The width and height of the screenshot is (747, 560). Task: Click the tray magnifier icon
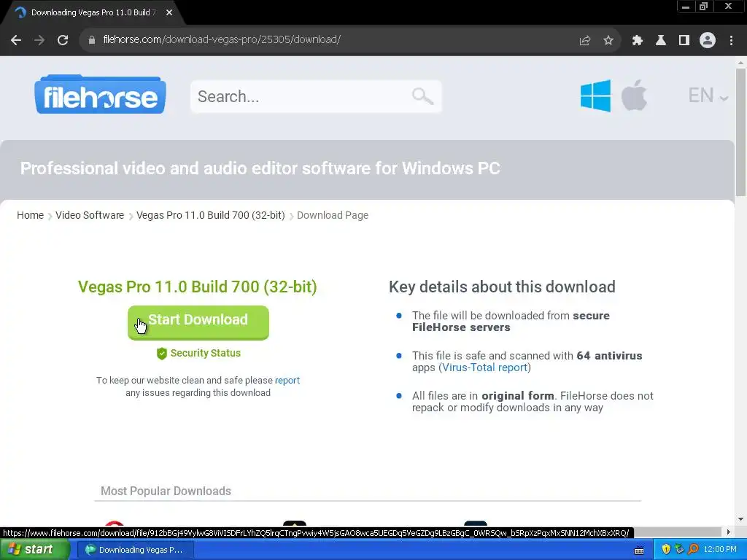click(693, 549)
